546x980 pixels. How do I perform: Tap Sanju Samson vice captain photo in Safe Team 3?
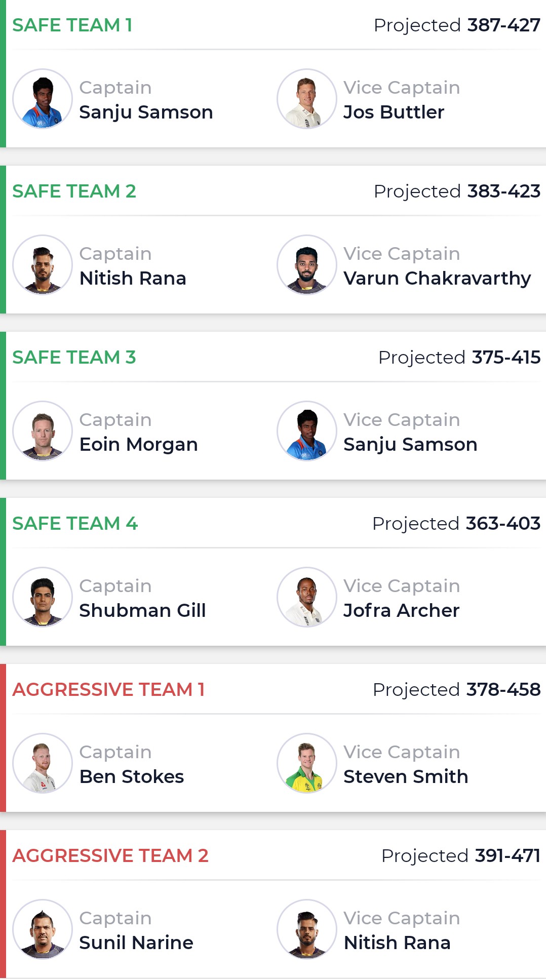[x=307, y=431]
